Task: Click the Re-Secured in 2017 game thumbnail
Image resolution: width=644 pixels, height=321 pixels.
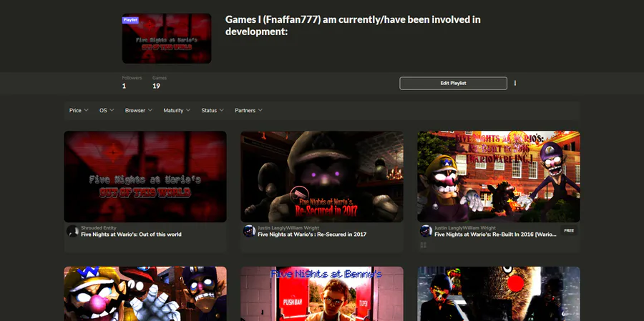Action: point(322,177)
